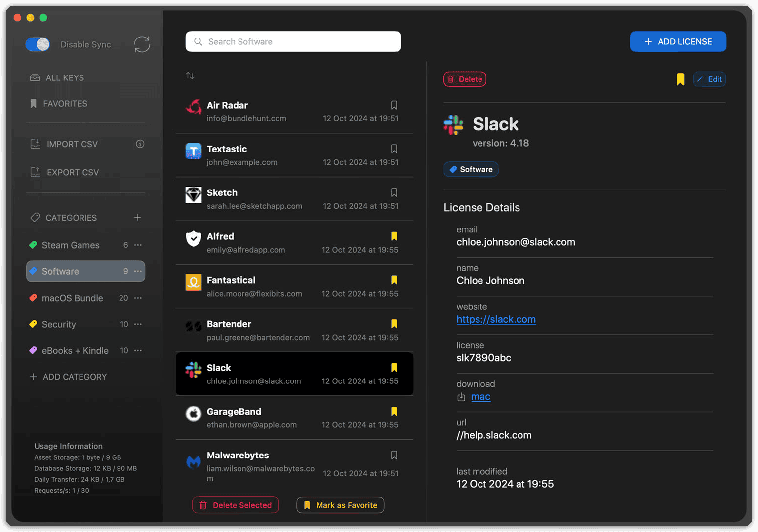Screen dimensions: 758x532
Task: Select the //help.slack.com url value
Action: [494, 435]
